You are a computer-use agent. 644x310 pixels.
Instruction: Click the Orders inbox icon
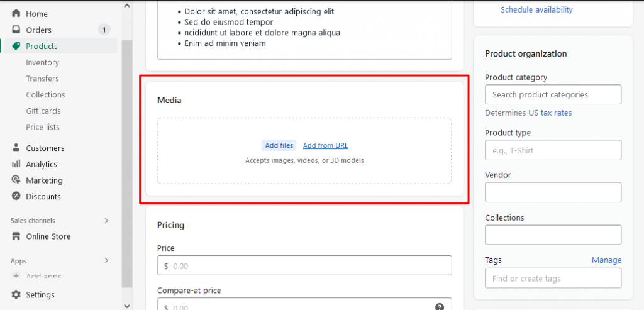coord(16,30)
